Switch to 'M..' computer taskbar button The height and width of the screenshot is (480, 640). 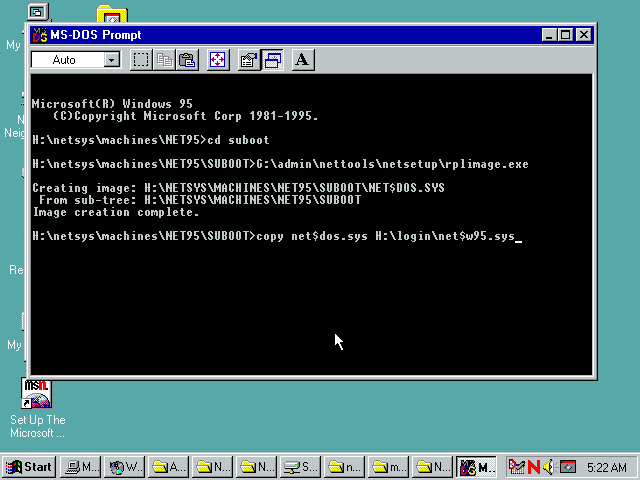click(x=80, y=467)
